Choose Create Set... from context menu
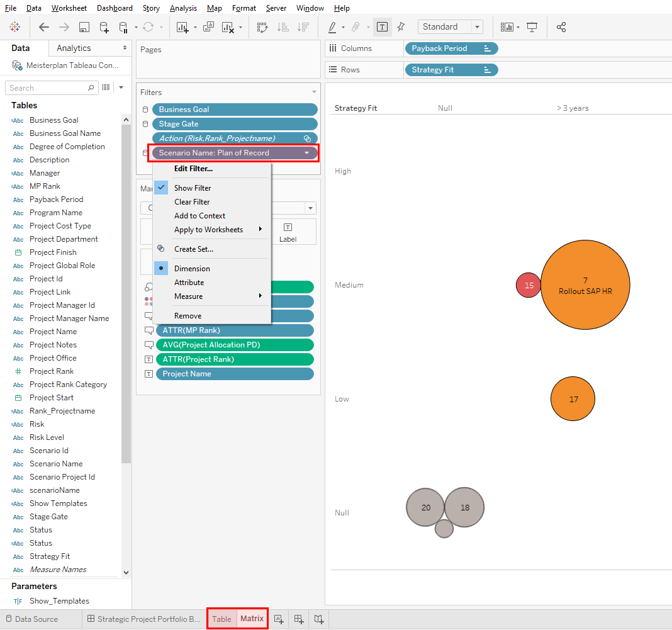The height and width of the screenshot is (630, 672). (x=194, y=249)
